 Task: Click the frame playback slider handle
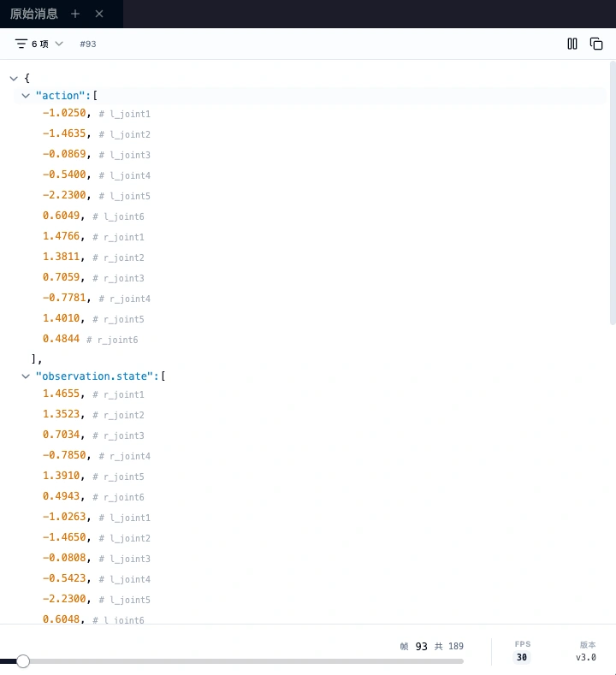[23, 660]
